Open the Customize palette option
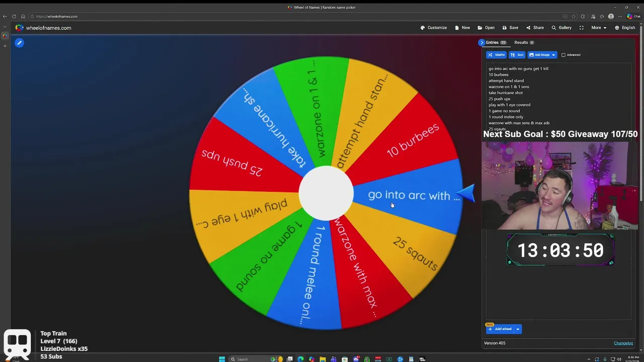 pyautogui.click(x=434, y=28)
